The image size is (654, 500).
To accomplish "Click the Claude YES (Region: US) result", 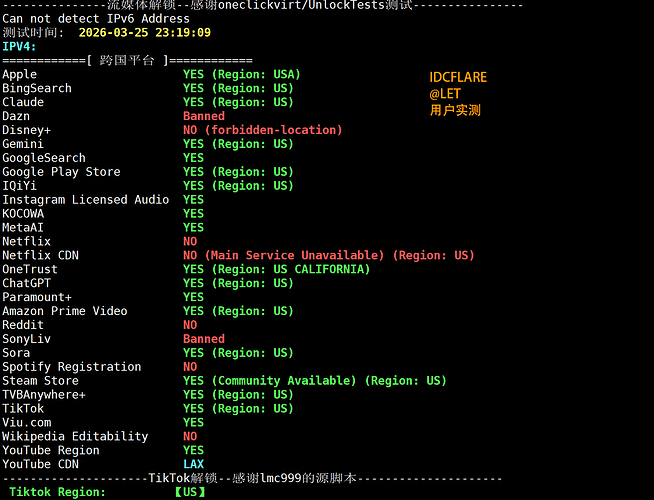I will (x=238, y=102).
